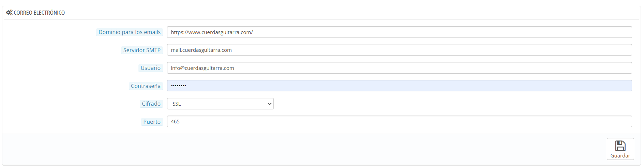Focus the Dominio para los emails field
This screenshot has height=166, width=644.
click(x=399, y=32)
